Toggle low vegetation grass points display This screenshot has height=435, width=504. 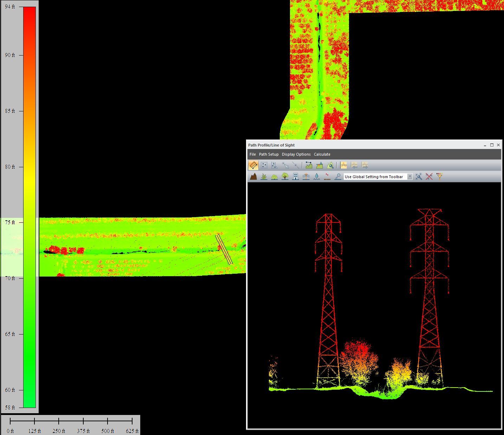pos(264,176)
